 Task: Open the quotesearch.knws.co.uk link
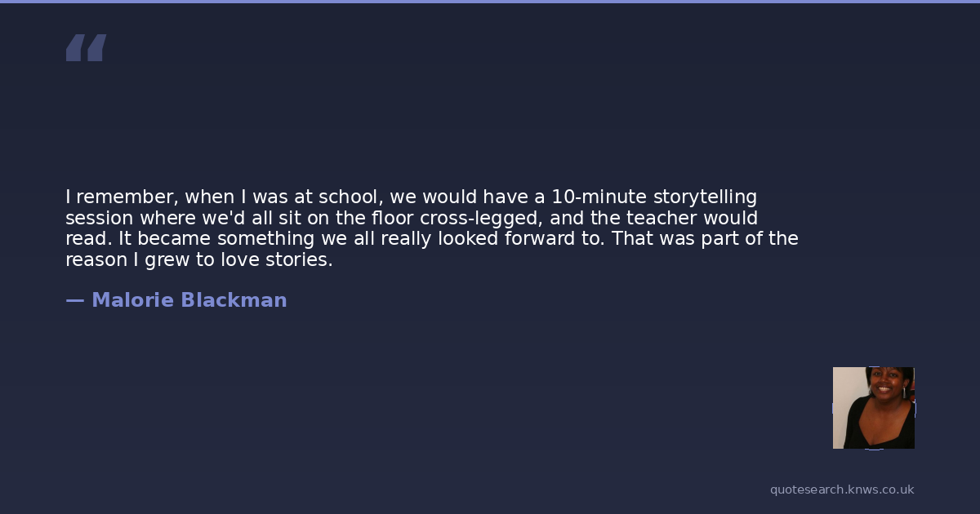(x=841, y=490)
